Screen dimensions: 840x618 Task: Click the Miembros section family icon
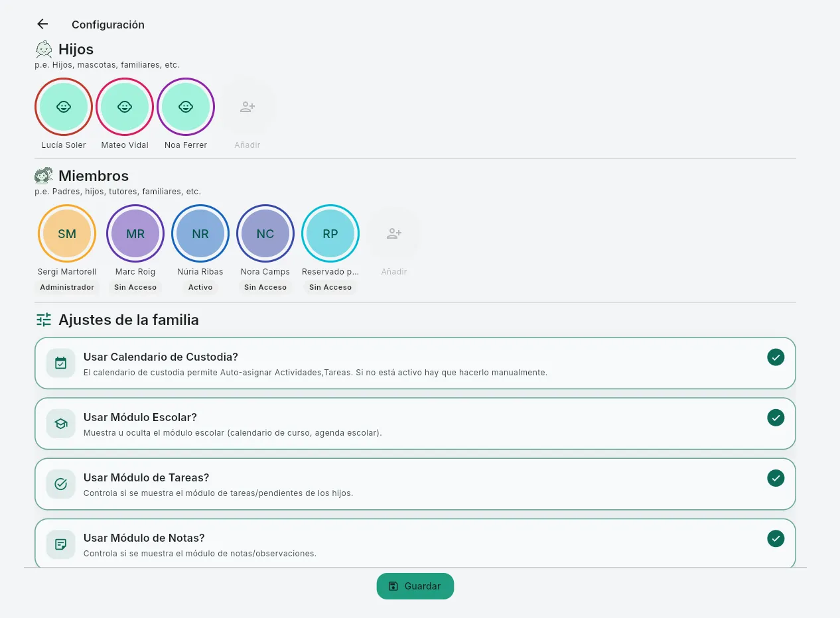[44, 176]
